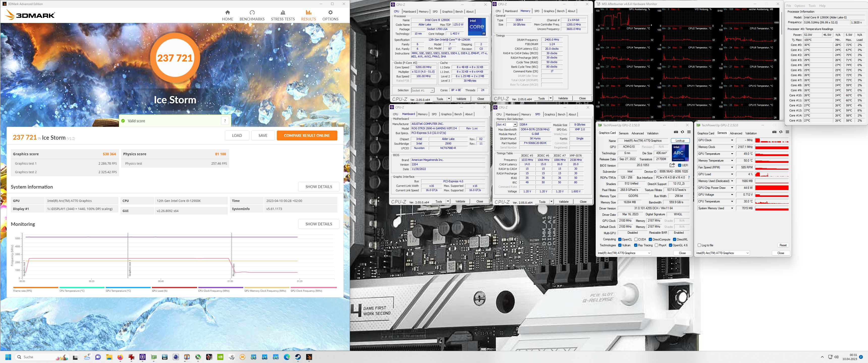Click the LOAD button in 3DMark
868x363 pixels.
click(x=237, y=135)
